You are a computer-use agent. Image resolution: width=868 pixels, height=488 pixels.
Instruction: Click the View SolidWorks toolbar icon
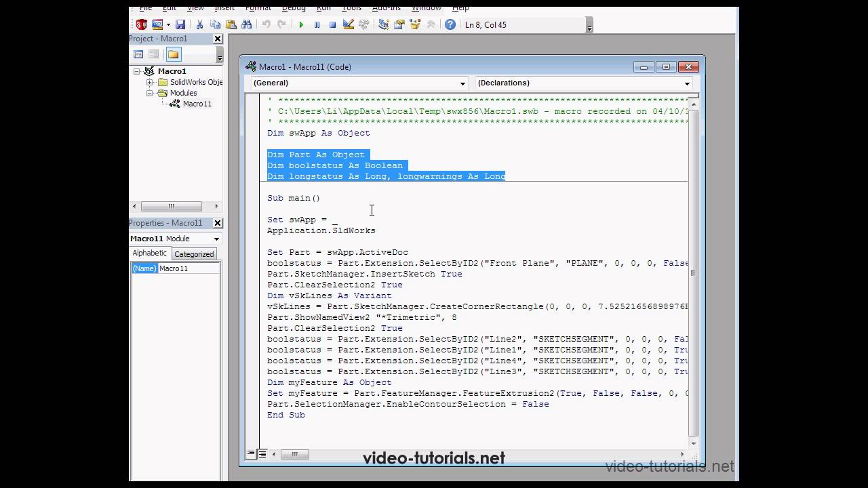(141, 24)
